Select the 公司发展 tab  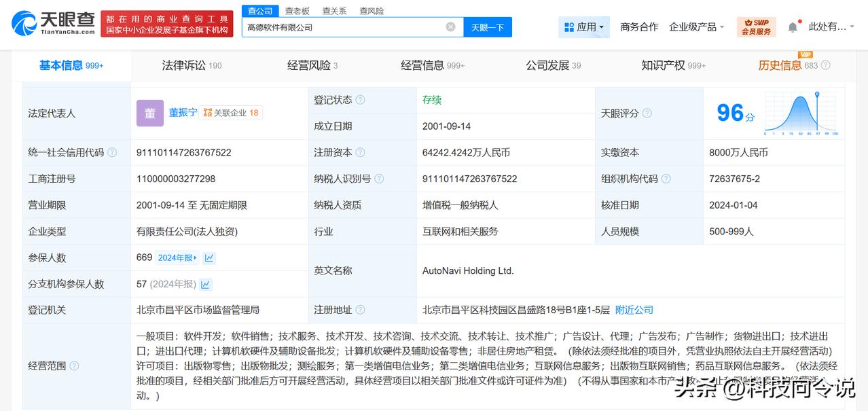click(x=553, y=66)
